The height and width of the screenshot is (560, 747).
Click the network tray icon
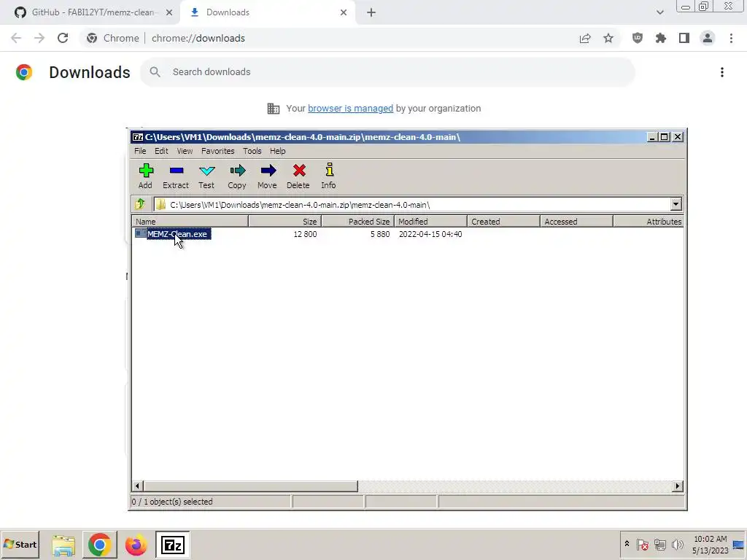(659, 544)
